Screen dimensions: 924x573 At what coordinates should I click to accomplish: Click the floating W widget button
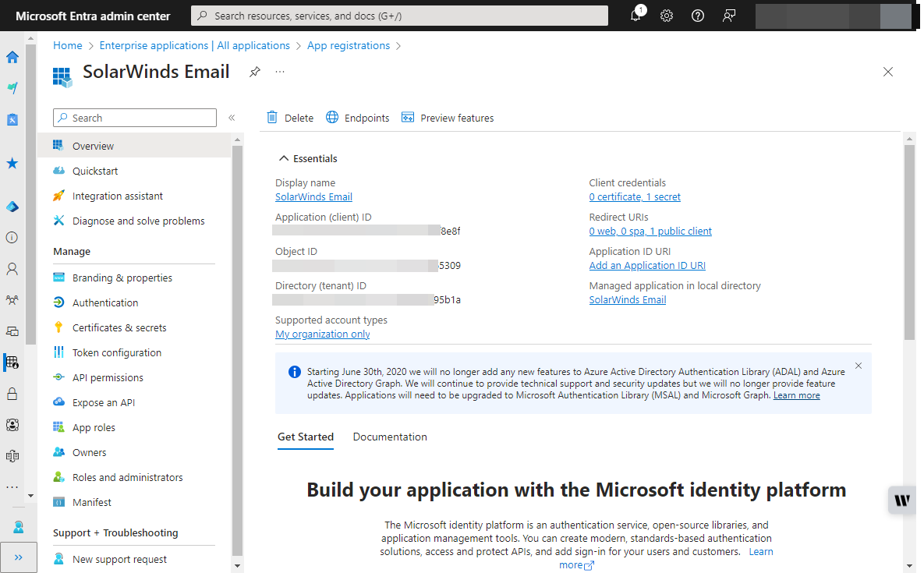point(901,500)
